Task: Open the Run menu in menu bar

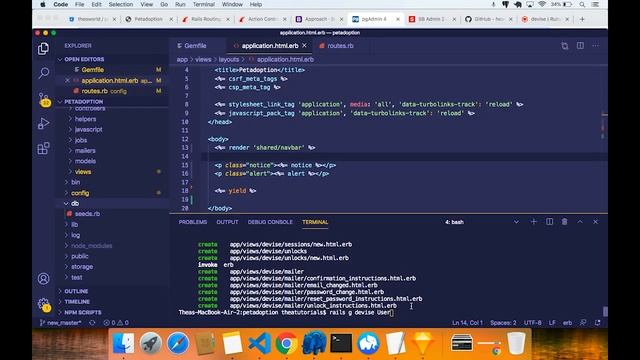Action: [180, 4]
